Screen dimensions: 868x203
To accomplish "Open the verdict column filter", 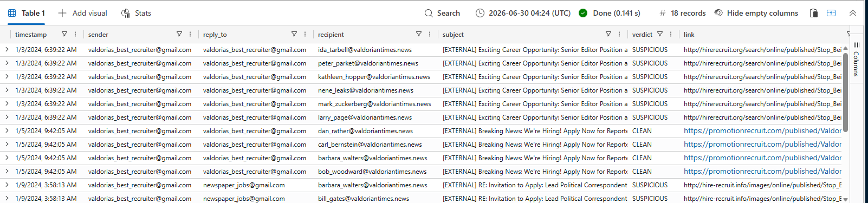I will pos(660,34).
